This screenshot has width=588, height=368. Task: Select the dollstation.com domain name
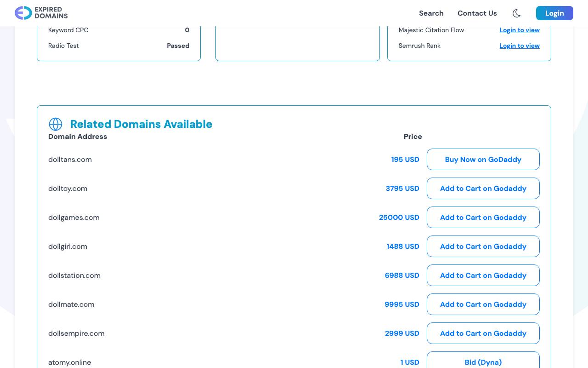pyautogui.click(x=74, y=276)
